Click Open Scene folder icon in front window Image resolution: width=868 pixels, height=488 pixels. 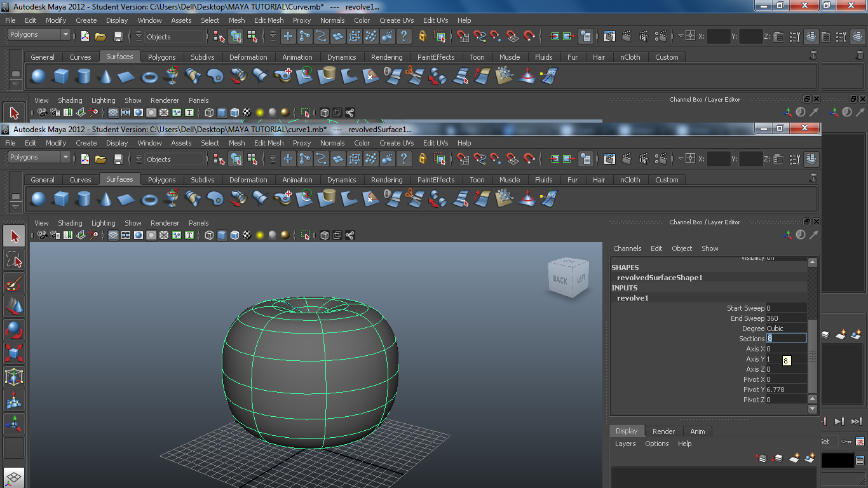click(x=100, y=159)
